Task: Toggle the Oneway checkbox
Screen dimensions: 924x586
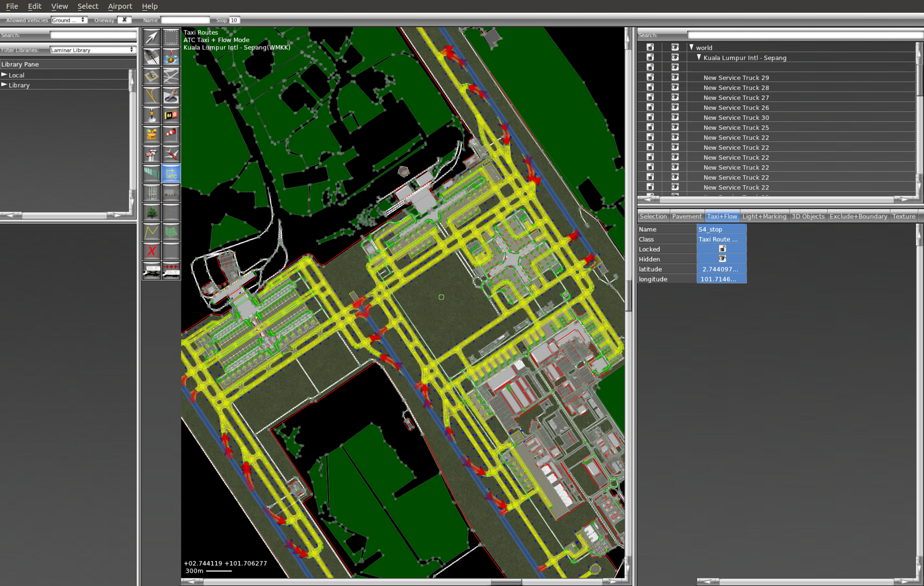Action: point(124,20)
